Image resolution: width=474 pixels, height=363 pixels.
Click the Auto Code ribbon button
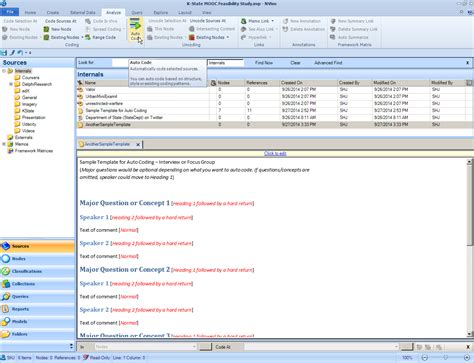click(135, 29)
